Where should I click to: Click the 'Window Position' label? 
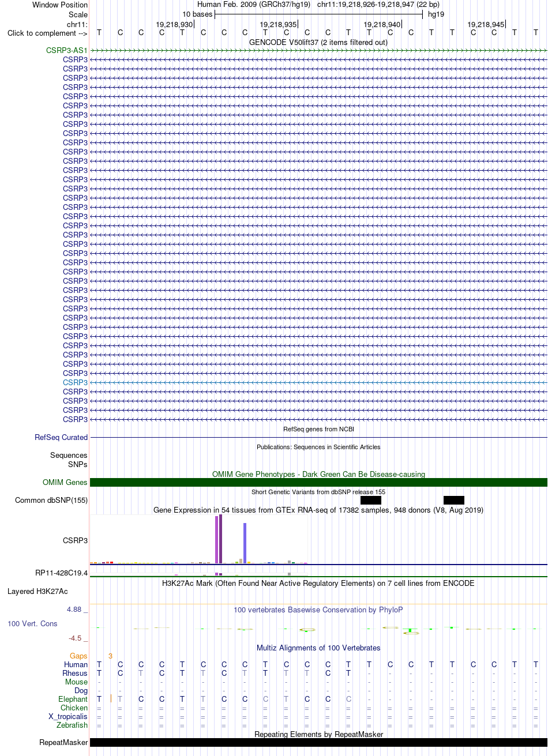pos(60,5)
